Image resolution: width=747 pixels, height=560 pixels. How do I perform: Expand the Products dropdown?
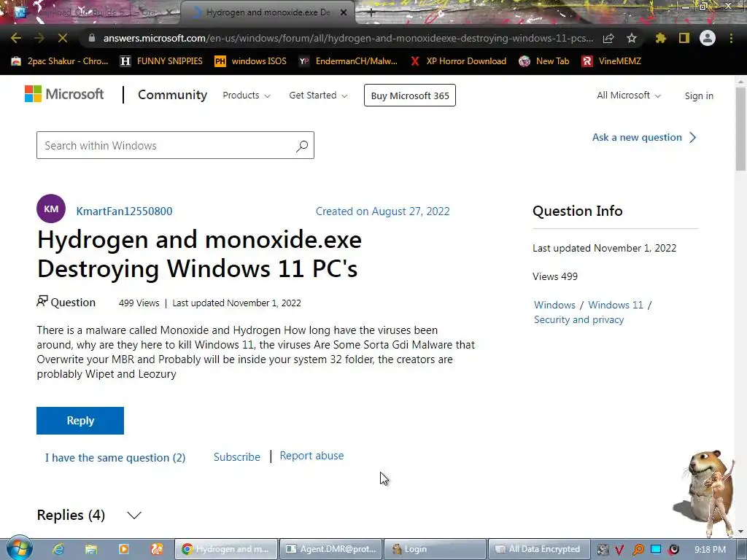tap(247, 96)
